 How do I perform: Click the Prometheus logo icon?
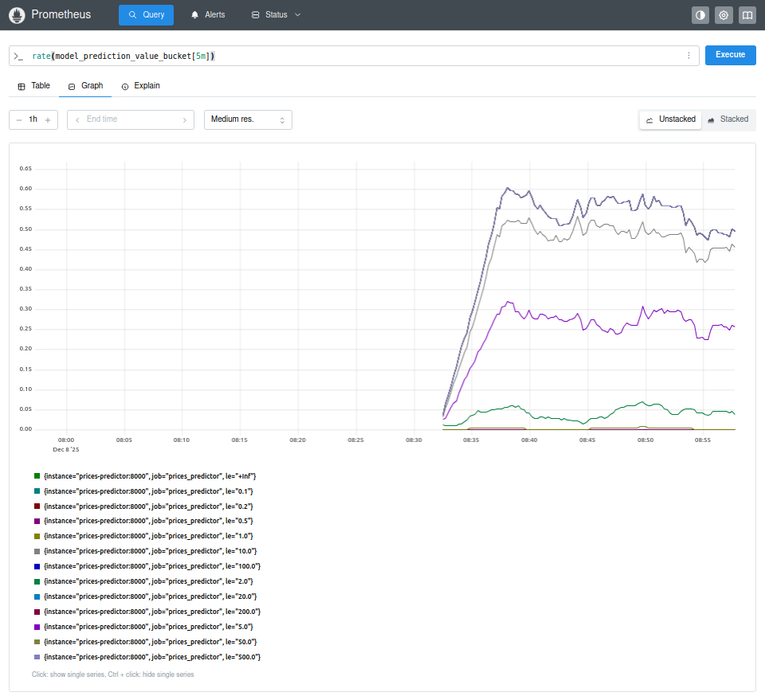point(17,15)
